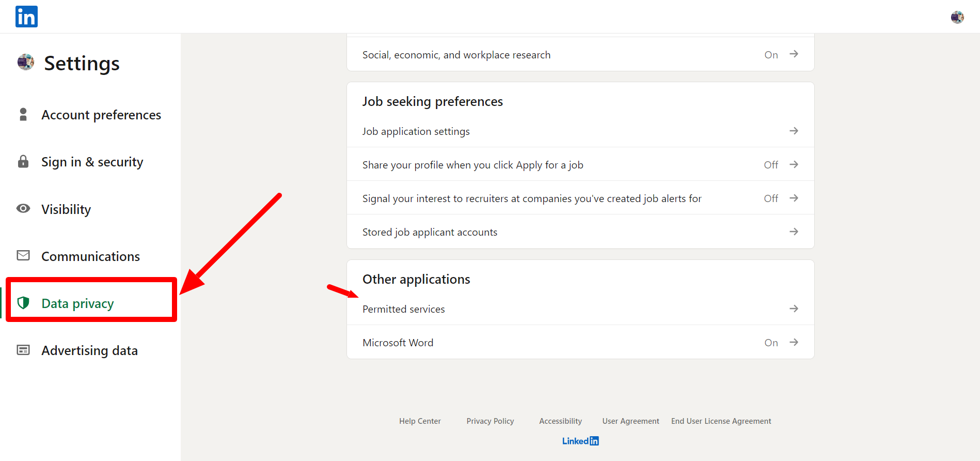Click the shield icon for Data privacy
Image resolution: width=980 pixels, height=461 pixels.
coord(23,303)
